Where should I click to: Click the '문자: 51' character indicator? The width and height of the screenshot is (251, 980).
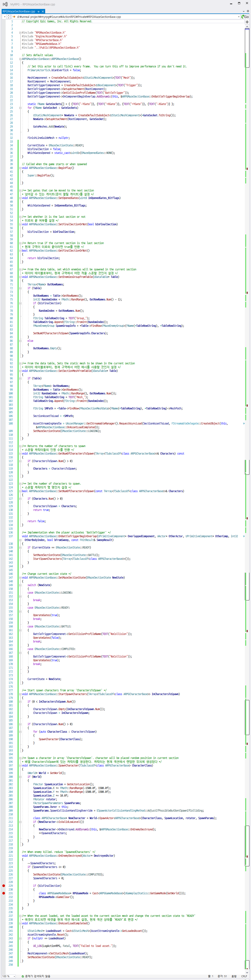[x=222, y=976]
